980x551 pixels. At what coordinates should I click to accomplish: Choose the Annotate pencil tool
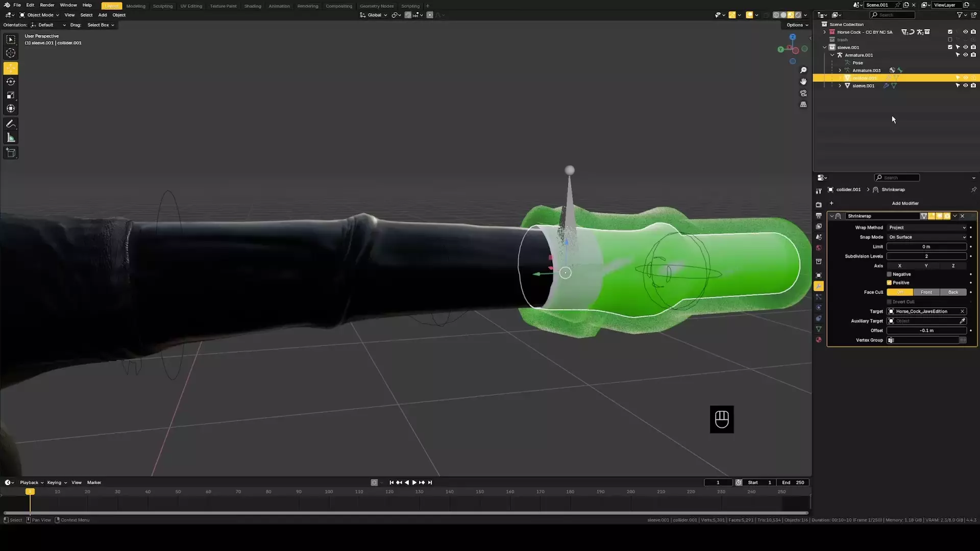pyautogui.click(x=11, y=124)
